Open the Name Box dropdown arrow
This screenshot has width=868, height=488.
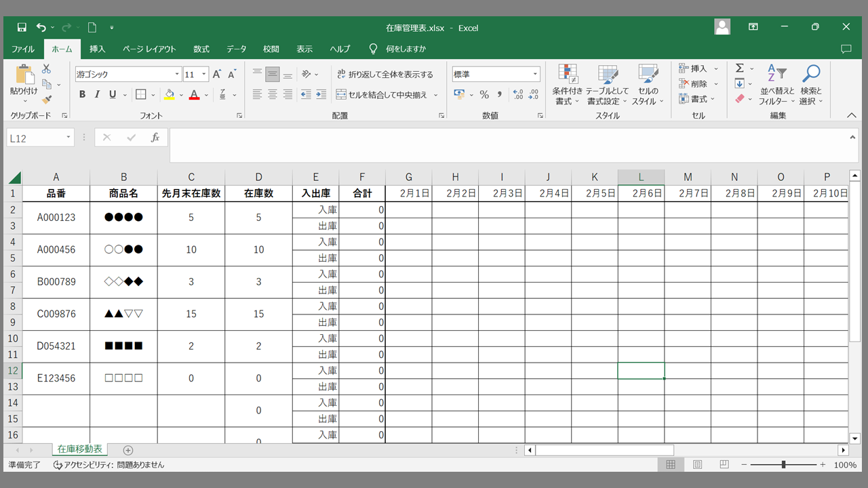(68, 138)
